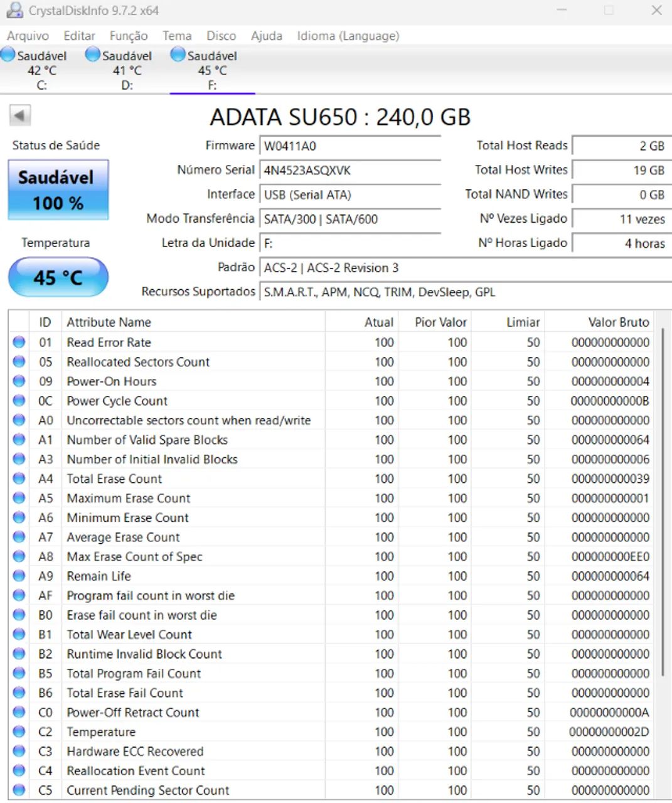Click the status orb for Reallocated Sectors Count
Image resolution: width=672 pixels, height=803 pixels.
(x=19, y=361)
